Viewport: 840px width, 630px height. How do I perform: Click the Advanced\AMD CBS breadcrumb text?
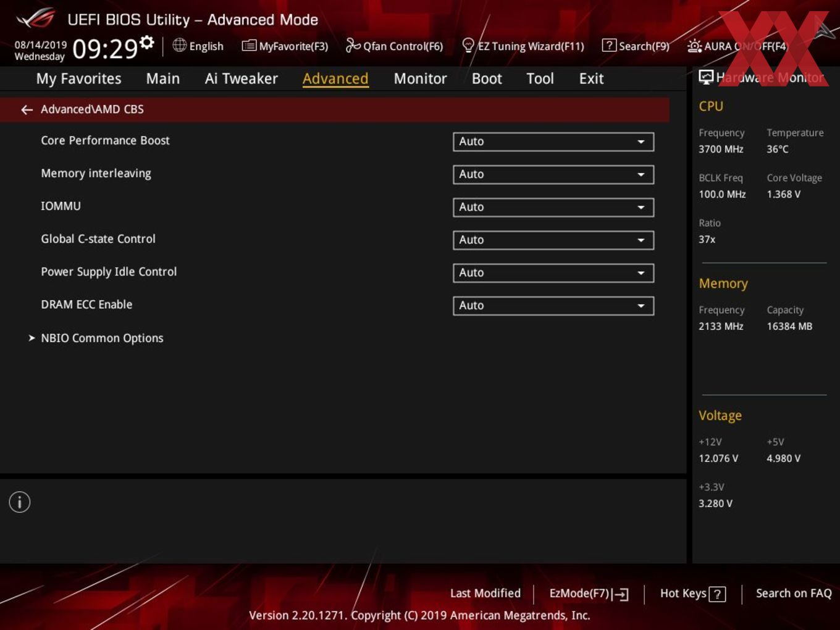92,109
